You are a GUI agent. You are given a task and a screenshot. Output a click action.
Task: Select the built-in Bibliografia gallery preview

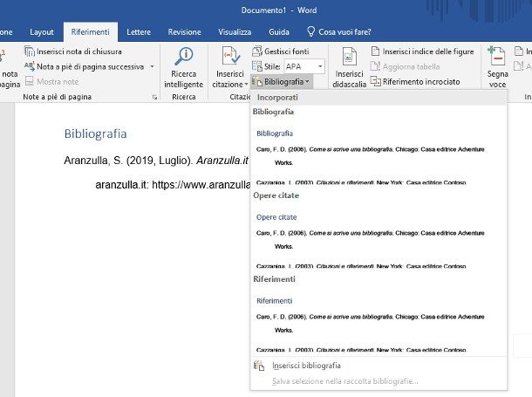click(379, 154)
